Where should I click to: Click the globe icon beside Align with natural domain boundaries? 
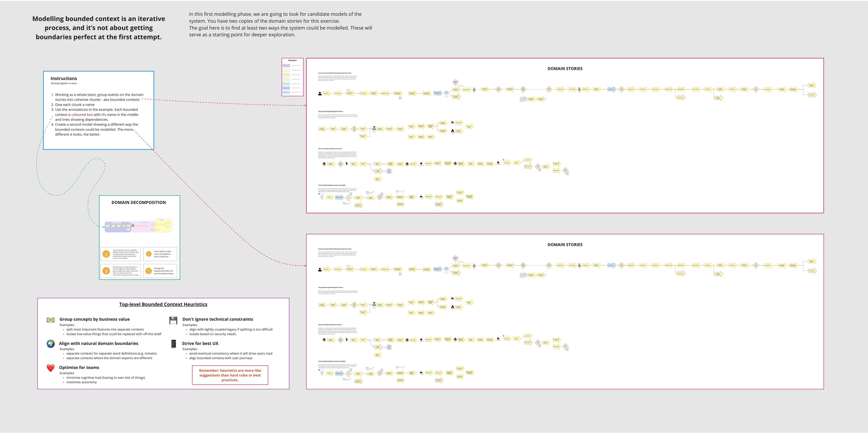pyautogui.click(x=51, y=344)
